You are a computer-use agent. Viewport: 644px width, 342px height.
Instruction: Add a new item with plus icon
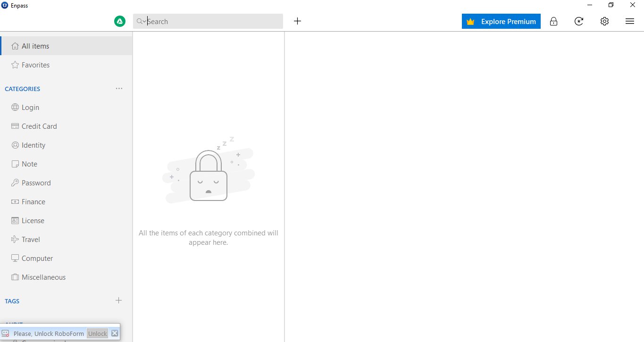(x=297, y=21)
